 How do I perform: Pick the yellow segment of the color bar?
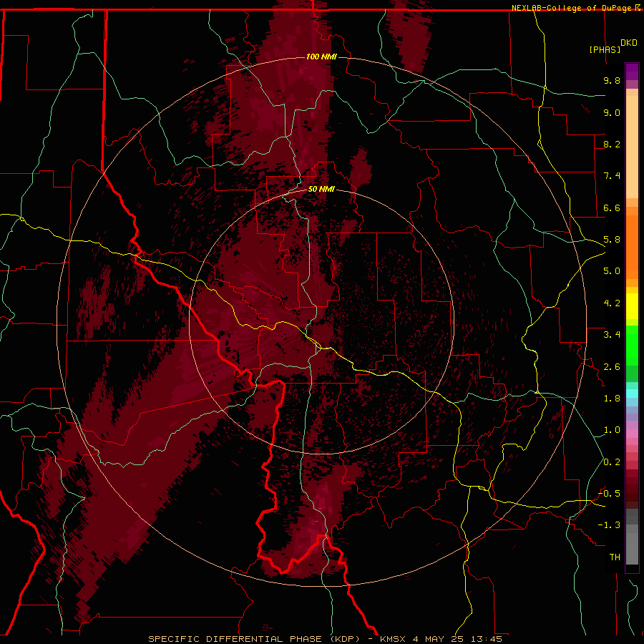click(x=632, y=306)
